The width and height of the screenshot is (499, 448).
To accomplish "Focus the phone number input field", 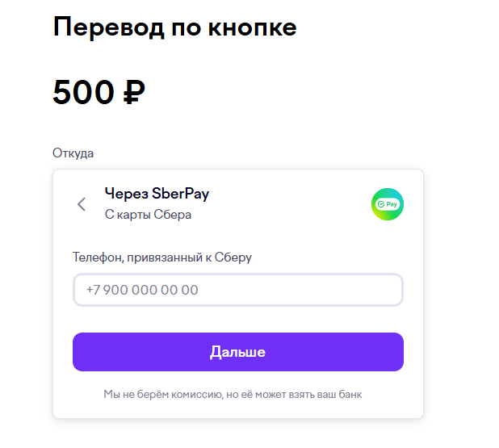I will 238,290.
